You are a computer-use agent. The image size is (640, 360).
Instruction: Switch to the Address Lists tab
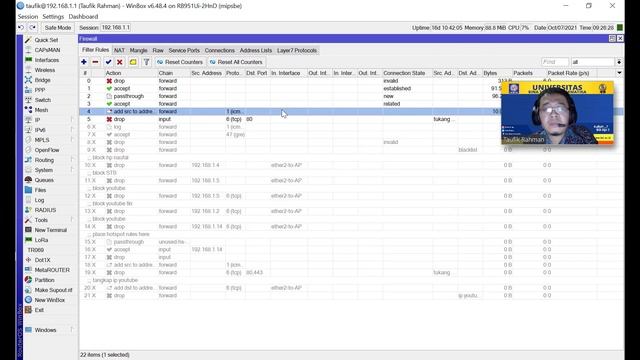(x=256, y=50)
